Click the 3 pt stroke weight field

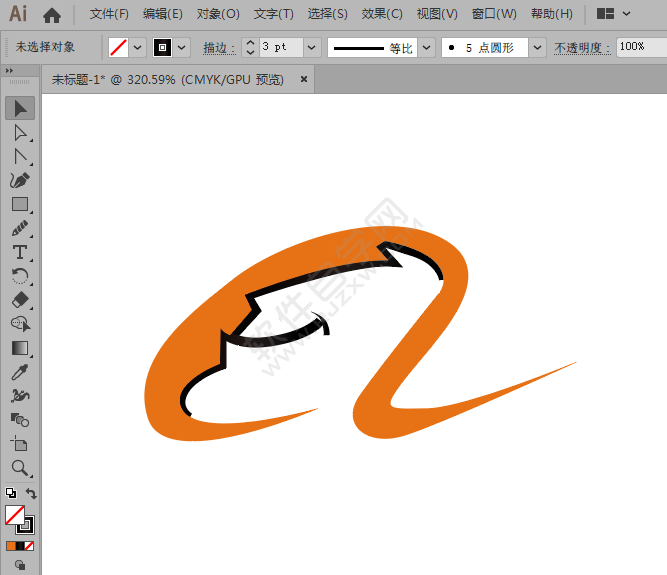point(281,47)
